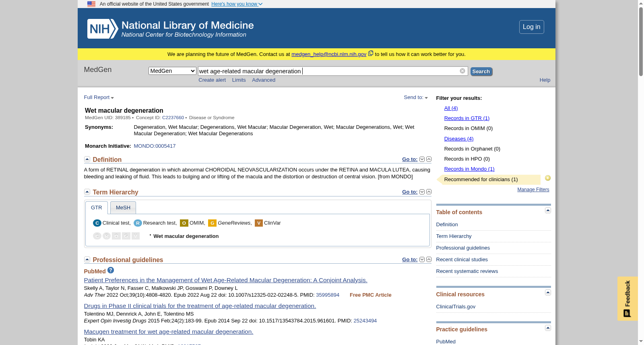Jump down from the Professional guidelines arrow
Viewport: 644px width, 345px height.
tap(422, 260)
